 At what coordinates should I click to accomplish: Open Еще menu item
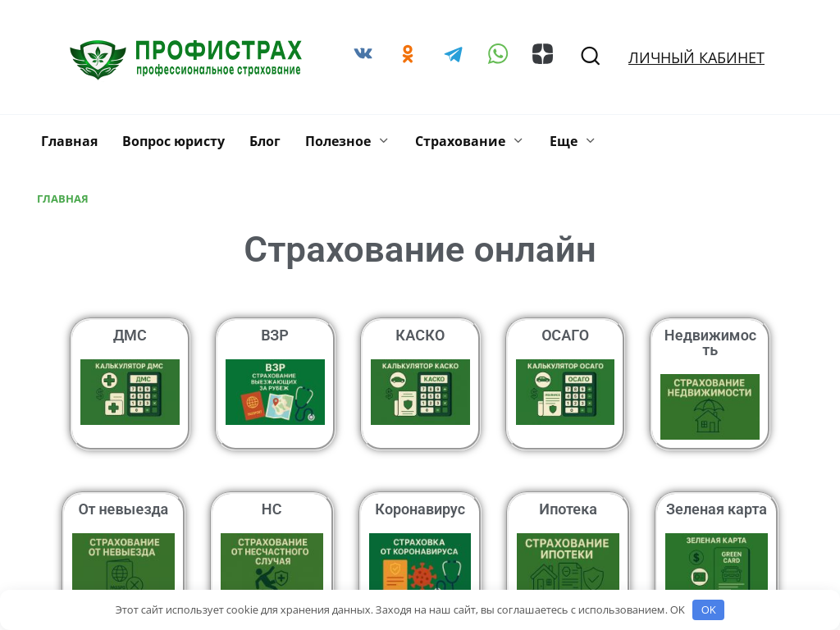564,141
